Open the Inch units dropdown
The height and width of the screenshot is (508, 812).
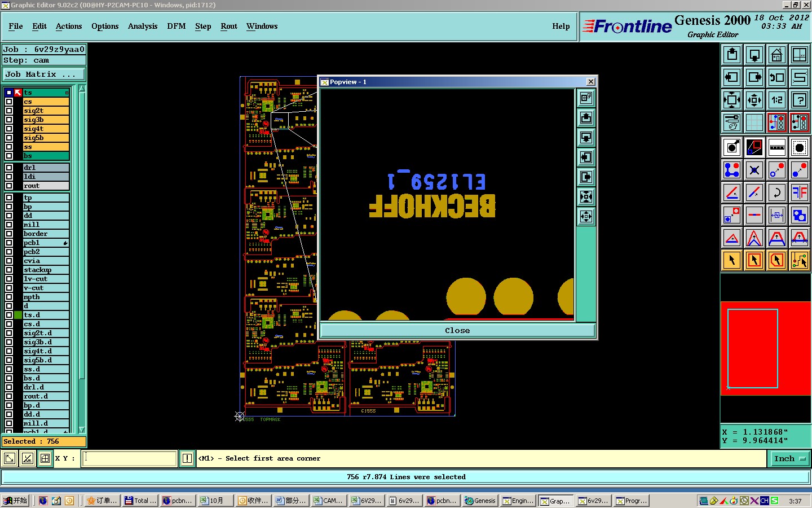789,458
